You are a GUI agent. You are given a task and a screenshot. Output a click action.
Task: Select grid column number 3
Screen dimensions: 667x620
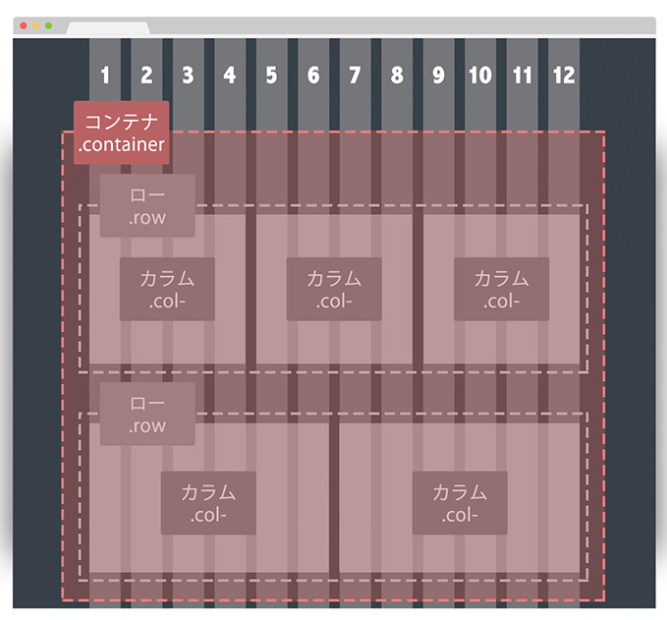click(x=188, y=75)
